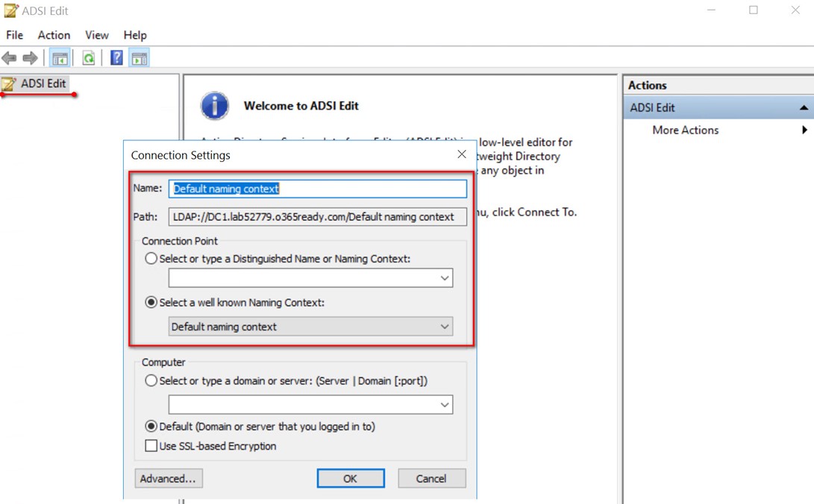814x504 pixels.
Task: Click the Advanced... button
Action: pos(168,479)
